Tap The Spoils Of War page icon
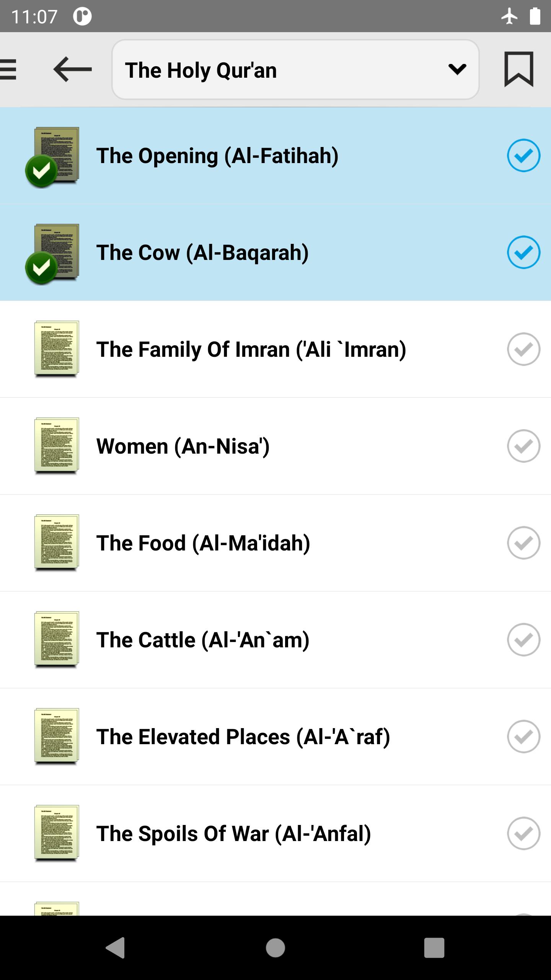Image resolution: width=551 pixels, height=980 pixels. coord(57,833)
